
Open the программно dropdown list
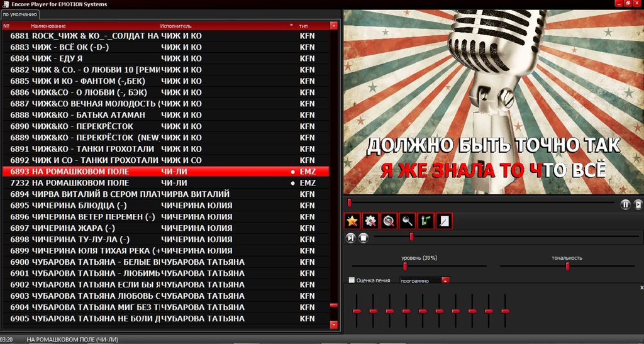[445, 280]
